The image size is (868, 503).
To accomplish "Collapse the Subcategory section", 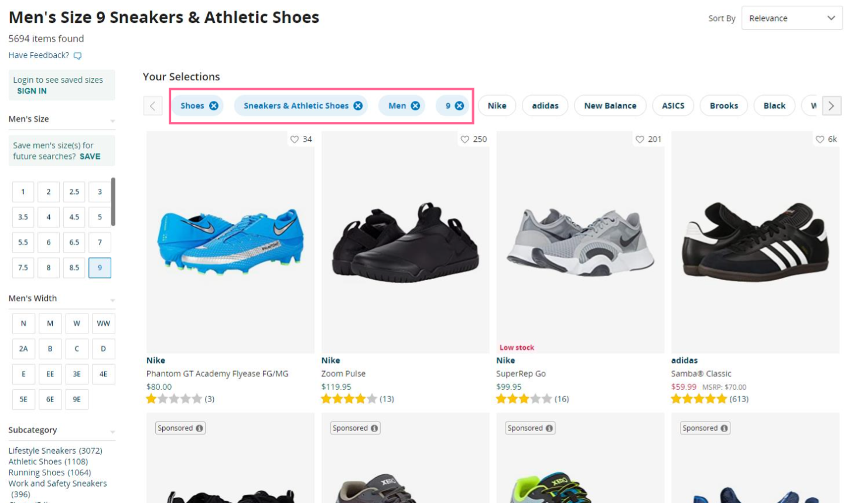I will point(112,430).
